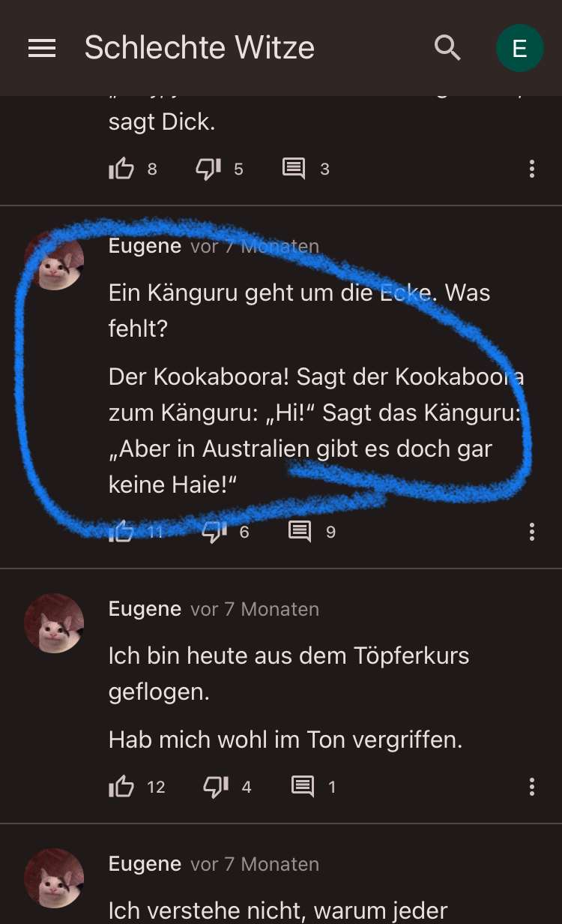
Task: Open the hamburger navigation menu
Action: [42, 48]
